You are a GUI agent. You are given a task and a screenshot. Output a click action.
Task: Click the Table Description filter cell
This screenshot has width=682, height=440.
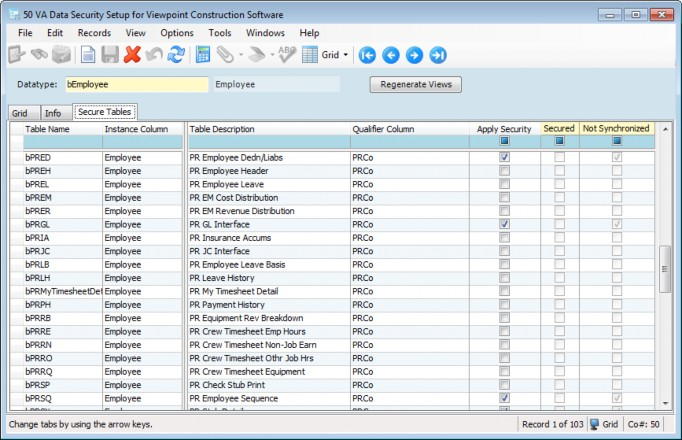(x=269, y=142)
